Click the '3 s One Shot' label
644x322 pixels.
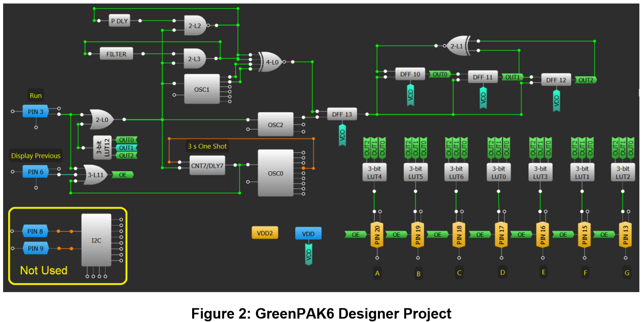[x=207, y=146]
